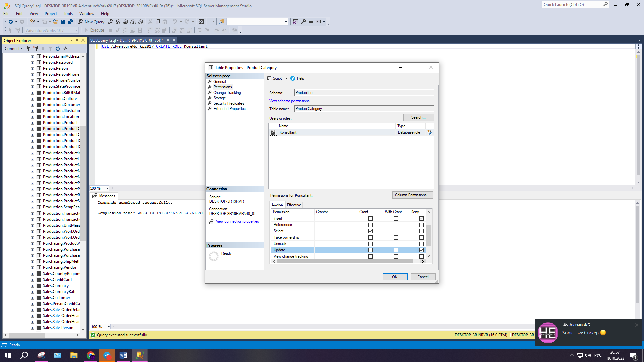The width and height of the screenshot is (644, 362).
Task: Check Grant for View change tracking permission
Action: 370,257
